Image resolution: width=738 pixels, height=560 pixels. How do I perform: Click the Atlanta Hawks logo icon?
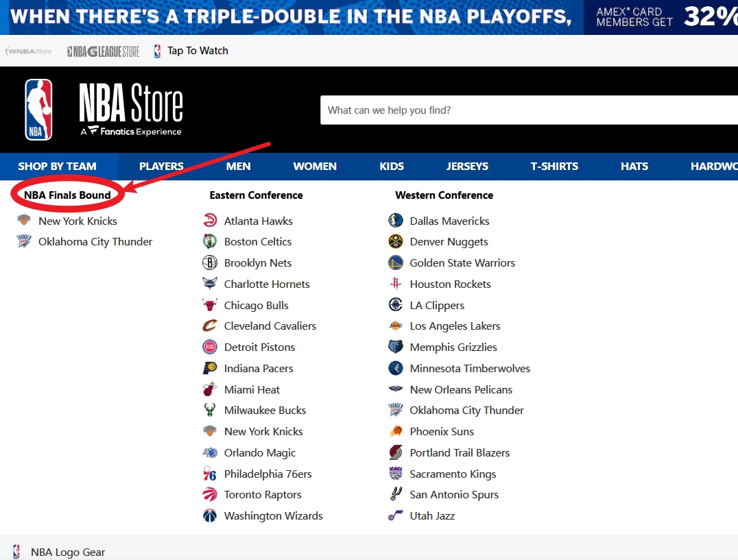click(210, 221)
